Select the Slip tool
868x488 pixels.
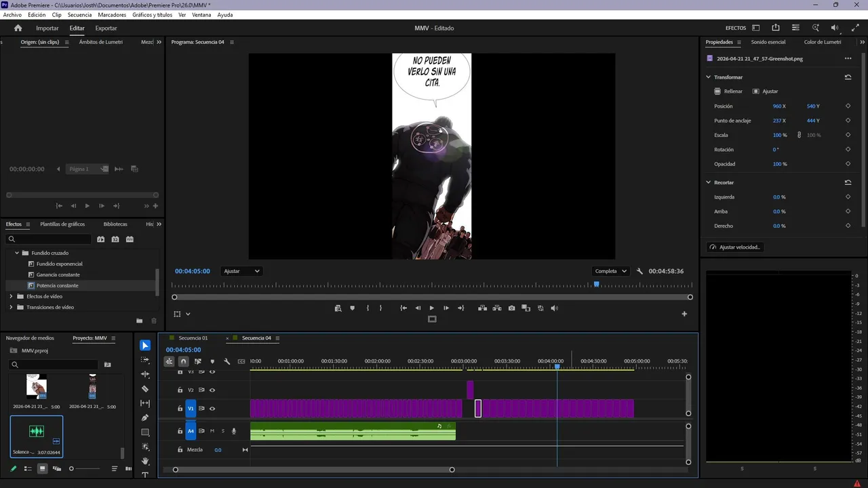click(x=145, y=403)
